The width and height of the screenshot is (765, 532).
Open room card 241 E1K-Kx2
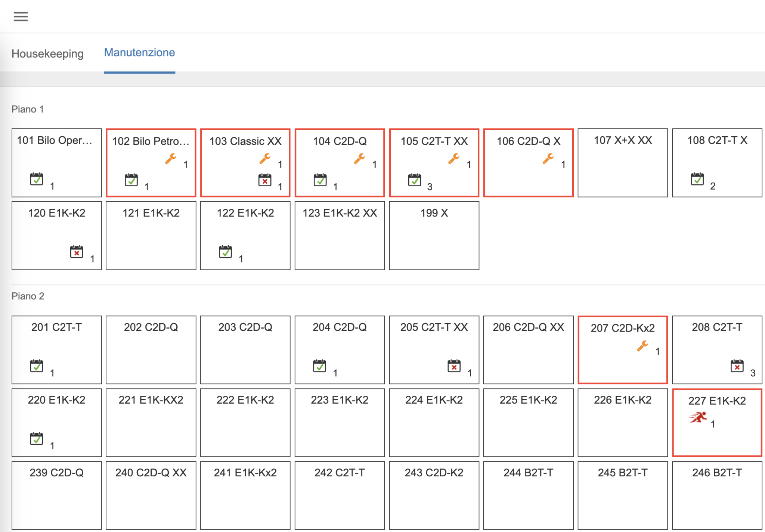pyautogui.click(x=245, y=495)
